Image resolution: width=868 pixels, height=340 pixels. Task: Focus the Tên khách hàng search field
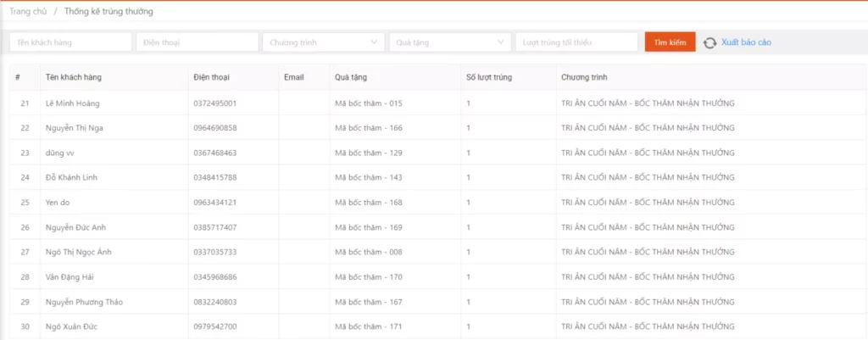(x=70, y=42)
